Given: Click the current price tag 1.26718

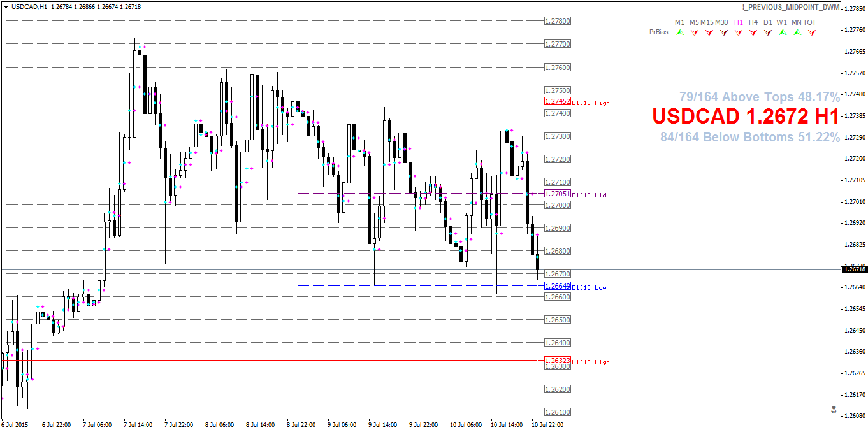Looking at the screenshot, I should (853, 270).
